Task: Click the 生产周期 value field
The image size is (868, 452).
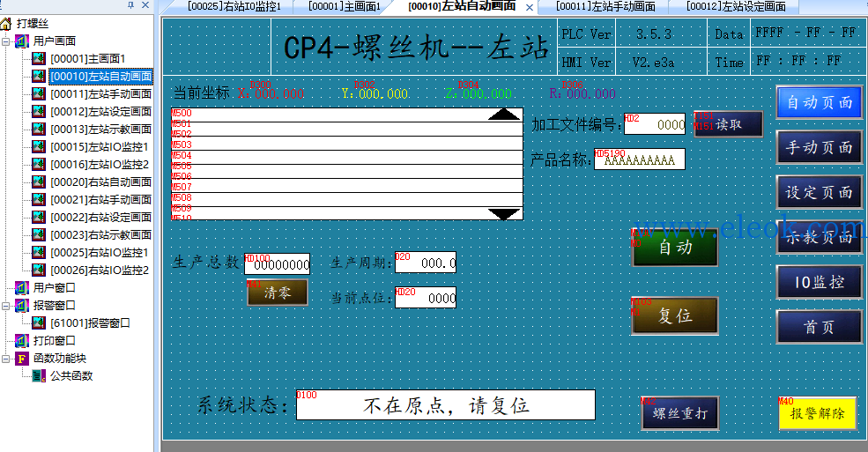Action: pos(426,263)
